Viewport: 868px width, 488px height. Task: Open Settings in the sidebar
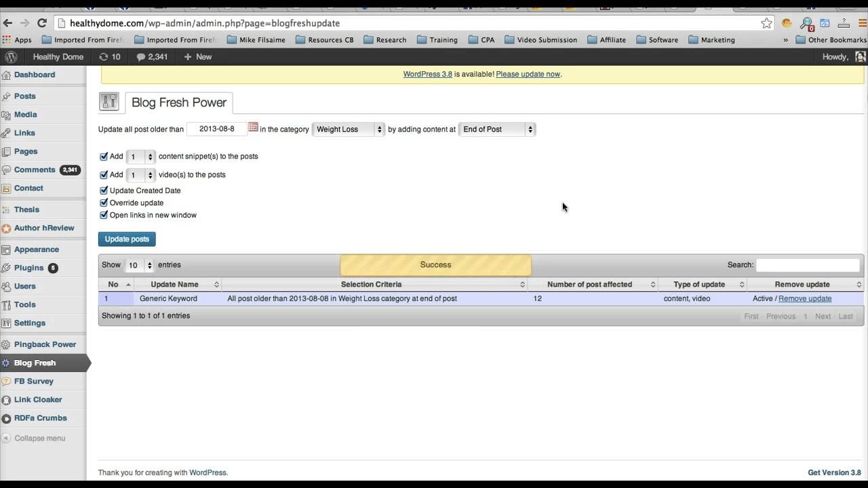coord(30,323)
